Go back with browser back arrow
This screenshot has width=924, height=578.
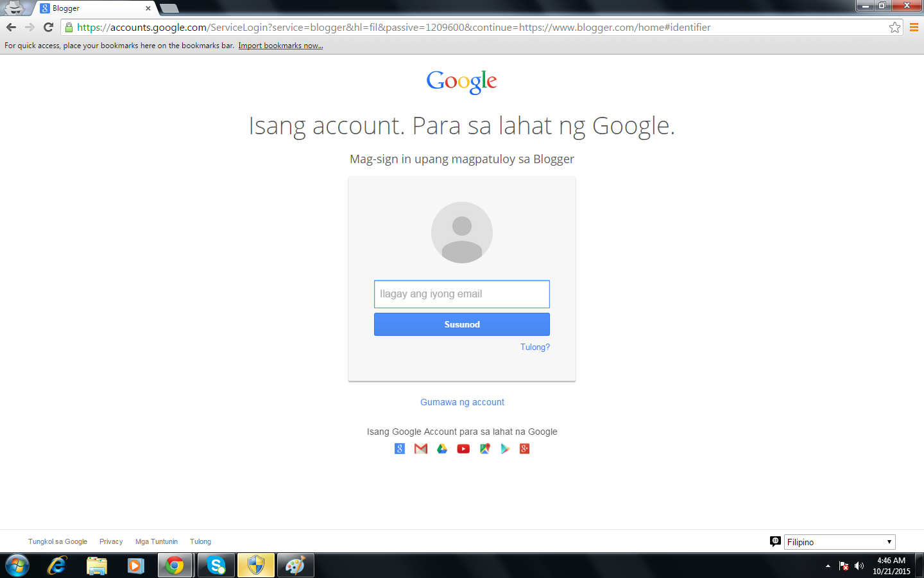[11, 27]
